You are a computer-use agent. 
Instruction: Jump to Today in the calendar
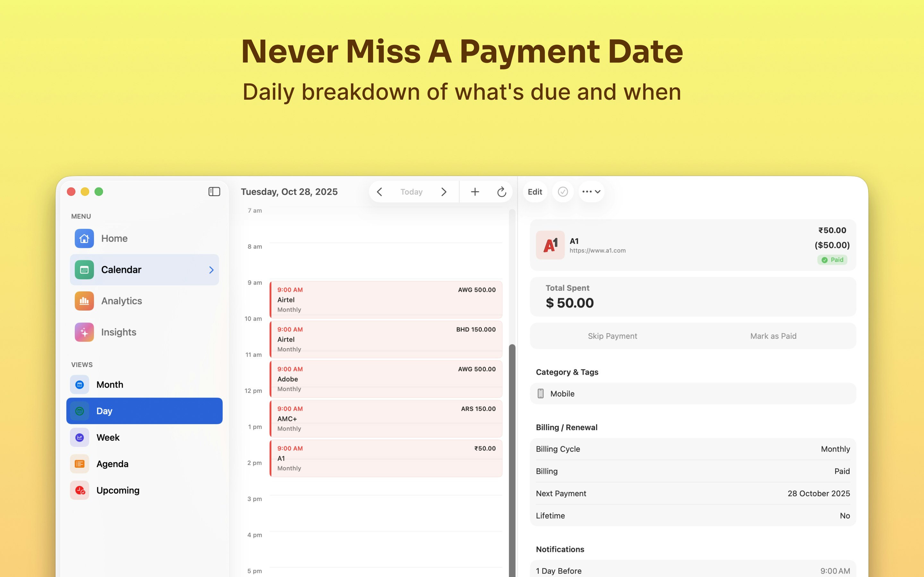point(411,192)
